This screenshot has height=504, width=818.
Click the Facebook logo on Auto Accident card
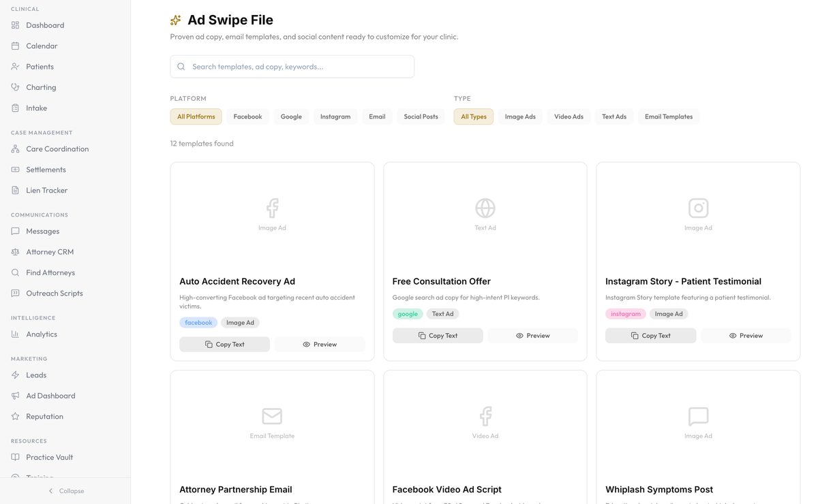tap(272, 208)
